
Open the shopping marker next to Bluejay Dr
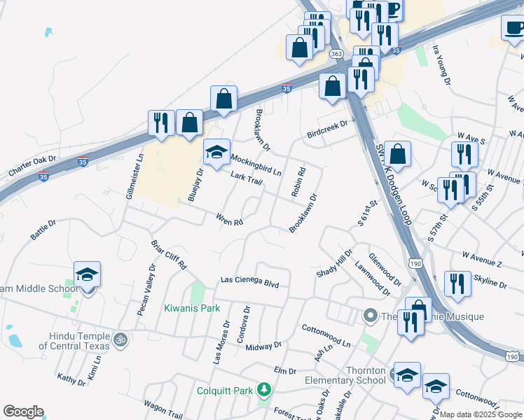tap(189, 123)
